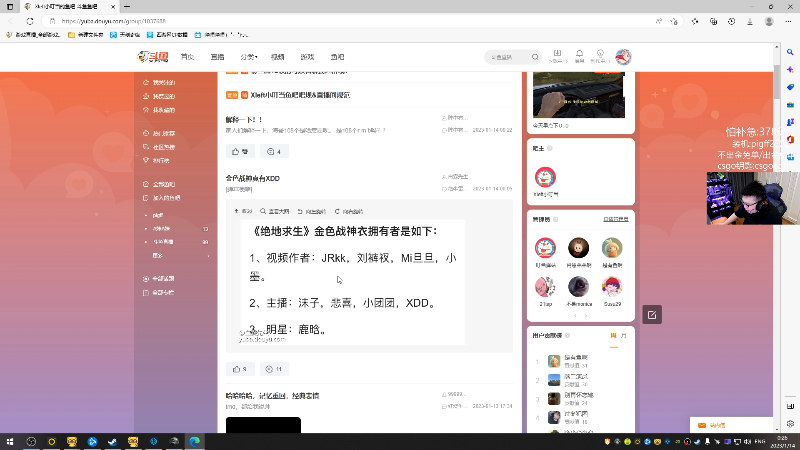Image resolution: width=800 pixels, height=450 pixels.
Task: Open browser downloads icon in toolbar
Action: pyautogui.click(x=749, y=21)
